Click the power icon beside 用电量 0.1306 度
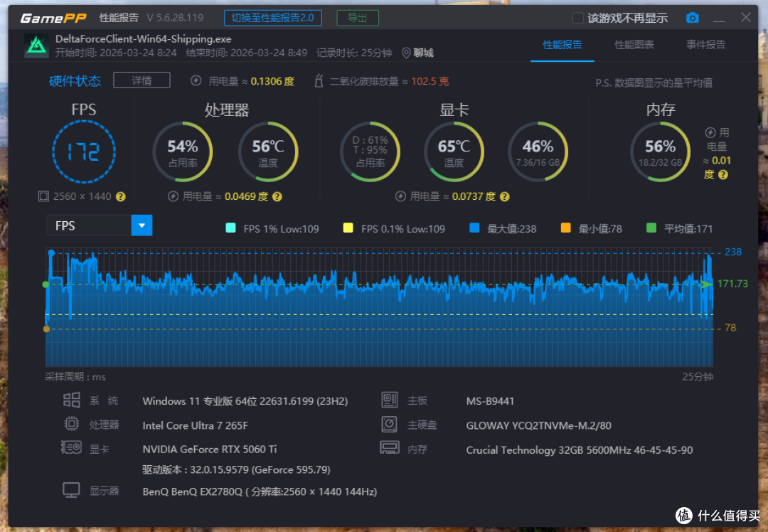This screenshot has width=768, height=532. pos(196,81)
